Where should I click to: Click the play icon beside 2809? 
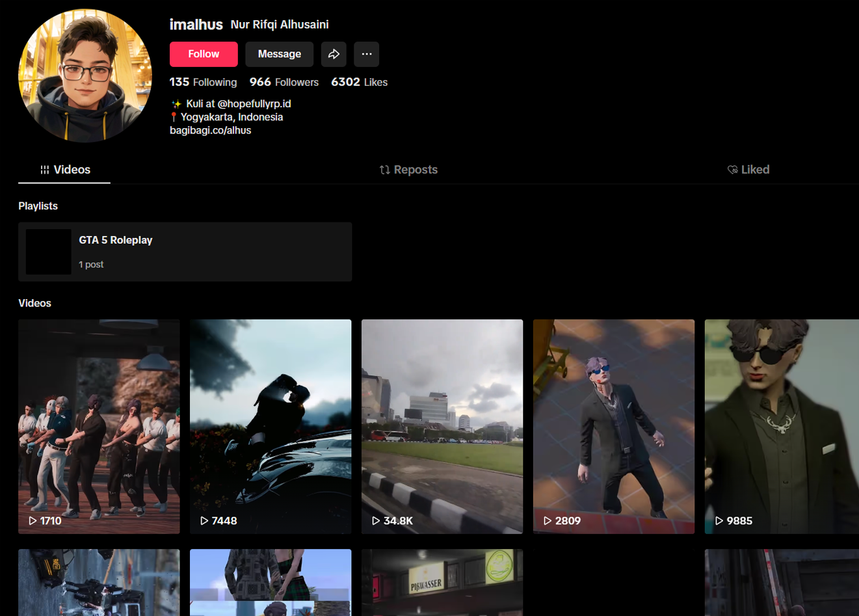[x=548, y=521]
